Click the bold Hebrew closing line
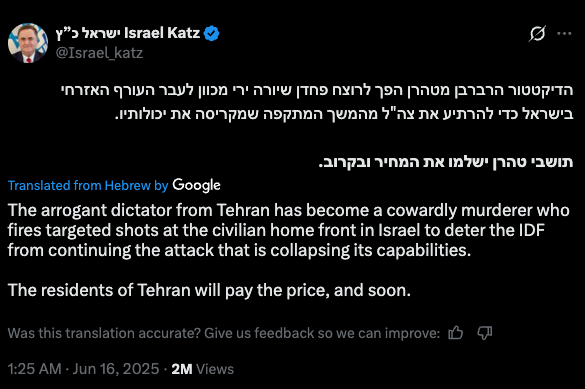This screenshot has height=389, width=585. coord(446,162)
